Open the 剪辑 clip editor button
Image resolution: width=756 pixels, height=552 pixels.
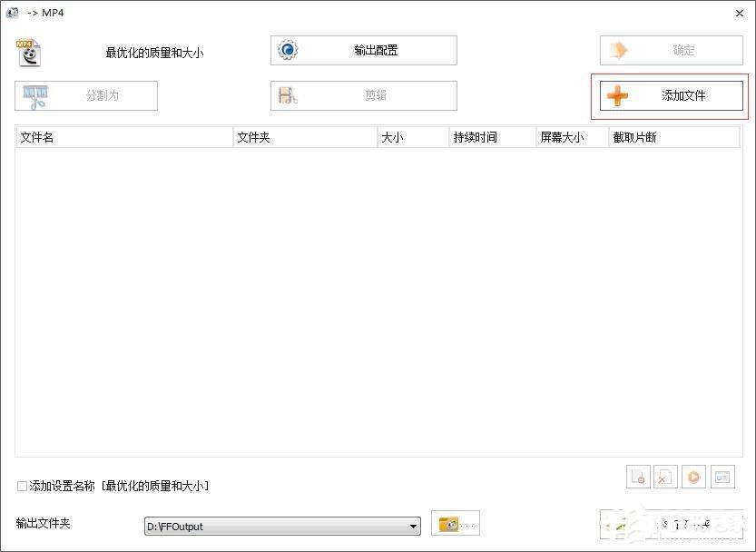click(364, 95)
